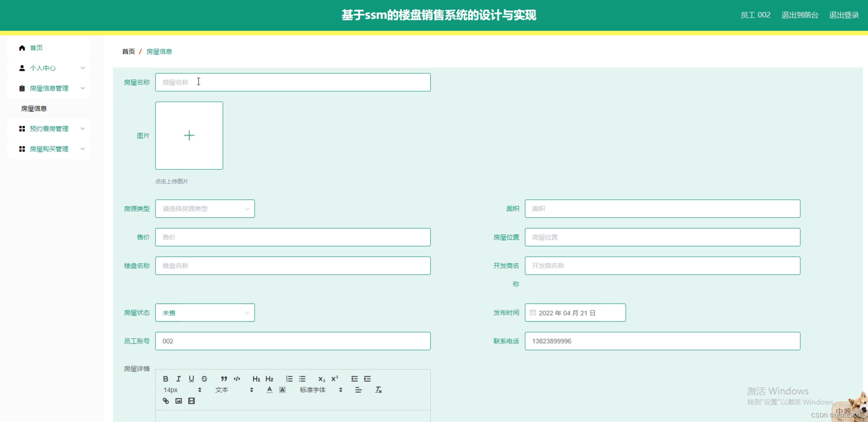Apply strikethrough text formatting

point(204,379)
